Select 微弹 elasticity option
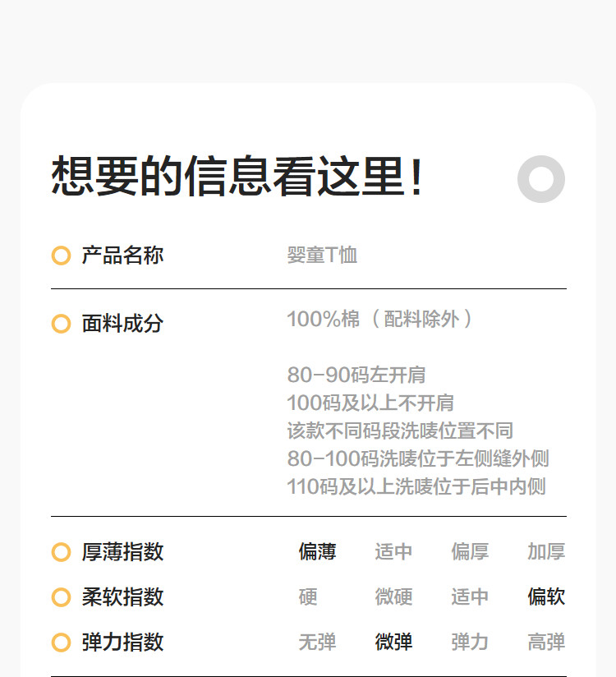 (x=393, y=642)
